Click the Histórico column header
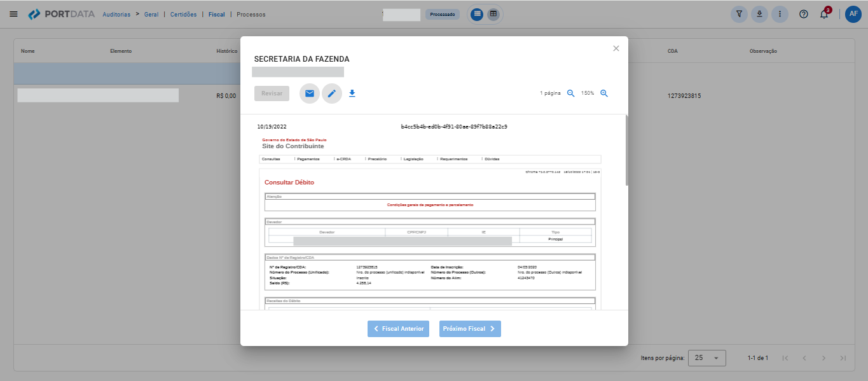Viewport: 868px width, 381px height. (227, 51)
